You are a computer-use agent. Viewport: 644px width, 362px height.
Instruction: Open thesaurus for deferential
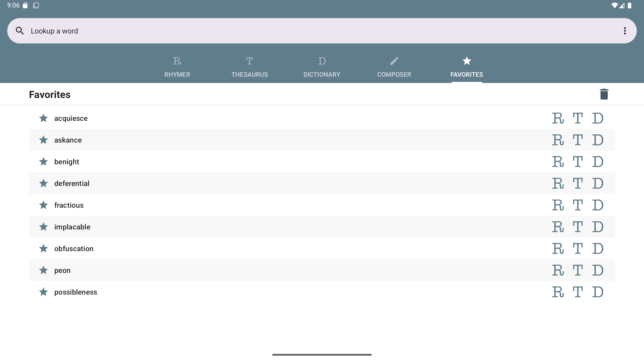[x=578, y=183]
